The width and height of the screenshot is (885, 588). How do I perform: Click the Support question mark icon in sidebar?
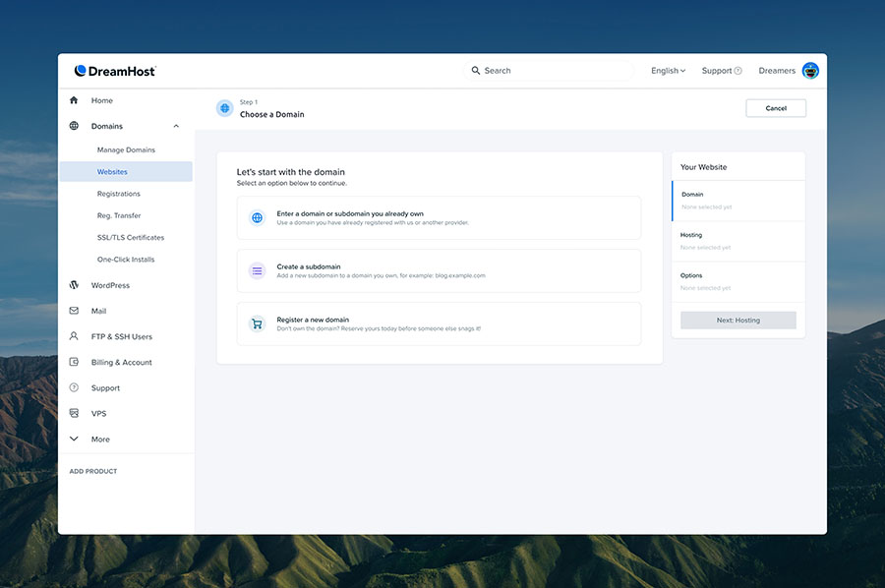click(74, 387)
